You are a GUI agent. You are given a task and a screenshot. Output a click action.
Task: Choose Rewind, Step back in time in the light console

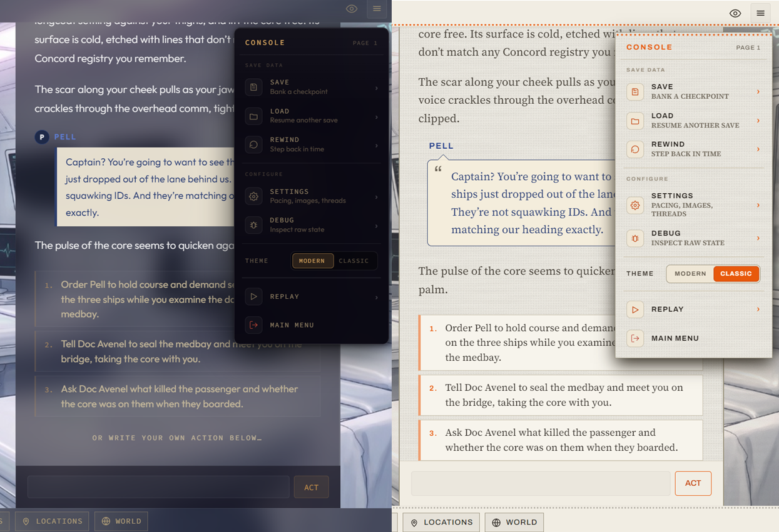point(693,149)
